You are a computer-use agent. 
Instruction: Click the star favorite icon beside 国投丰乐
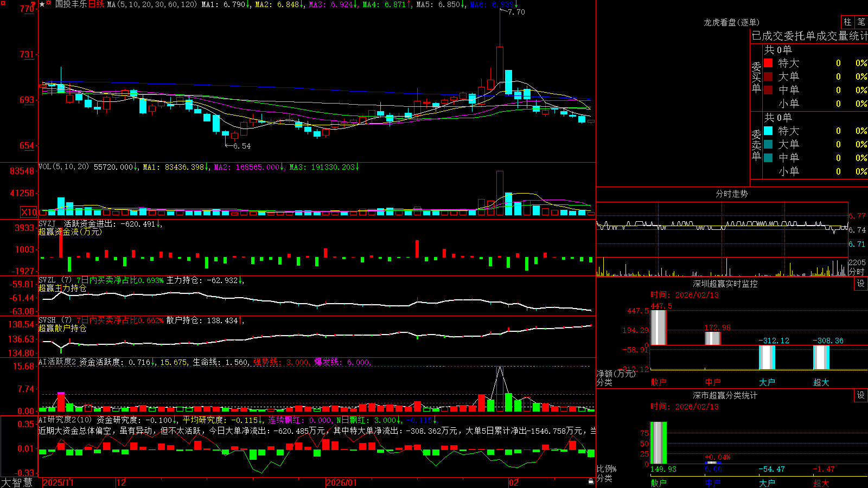pos(42,4)
